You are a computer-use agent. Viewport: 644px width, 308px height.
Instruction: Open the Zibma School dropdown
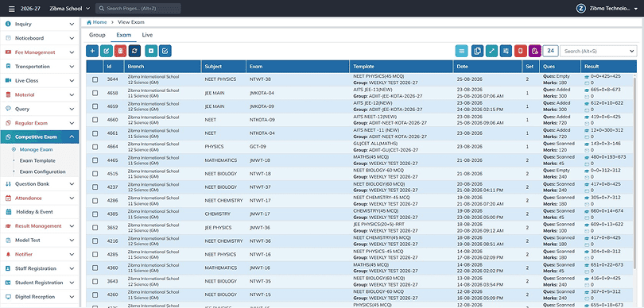[69, 9]
